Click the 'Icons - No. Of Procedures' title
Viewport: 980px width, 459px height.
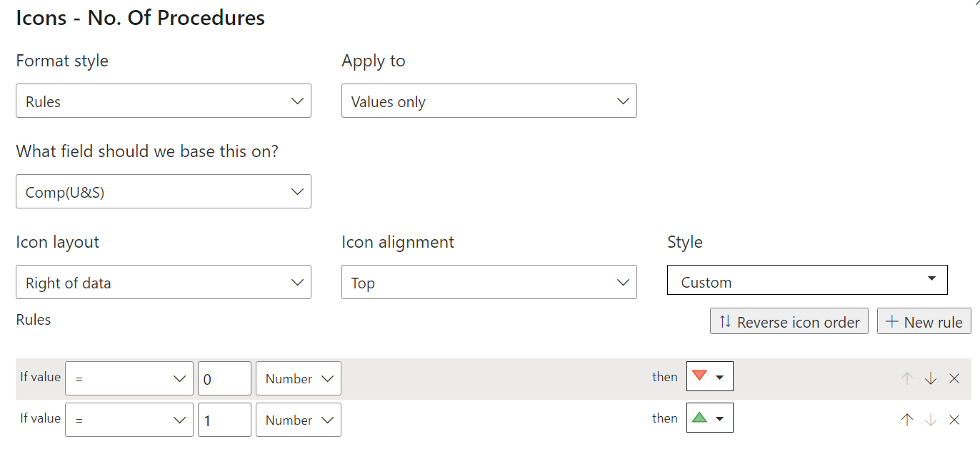point(141,18)
